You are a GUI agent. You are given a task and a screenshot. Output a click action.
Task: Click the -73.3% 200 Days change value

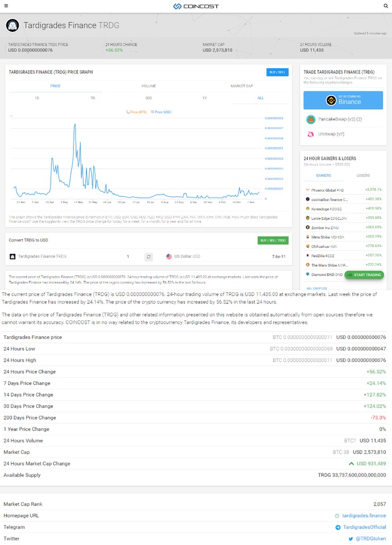[x=378, y=418]
